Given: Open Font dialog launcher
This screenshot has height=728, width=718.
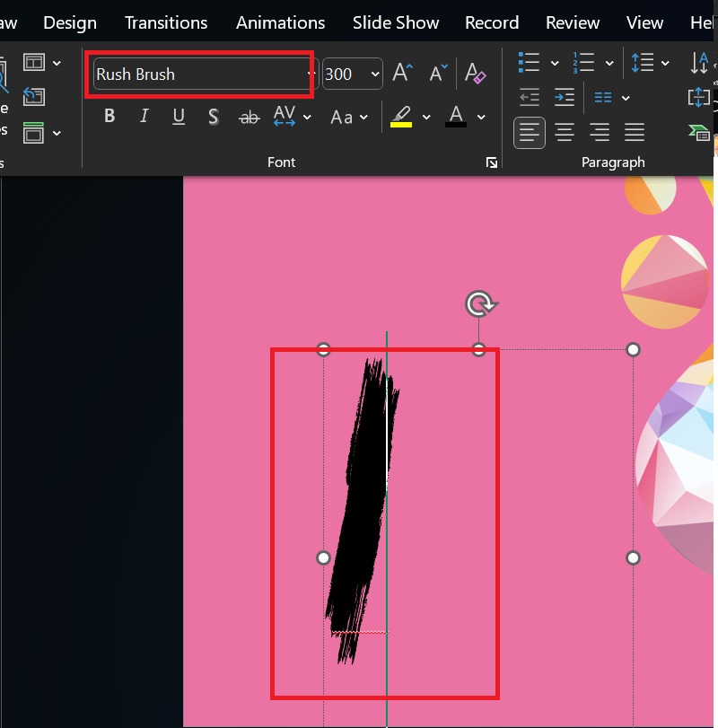Looking at the screenshot, I should point(492,162).
